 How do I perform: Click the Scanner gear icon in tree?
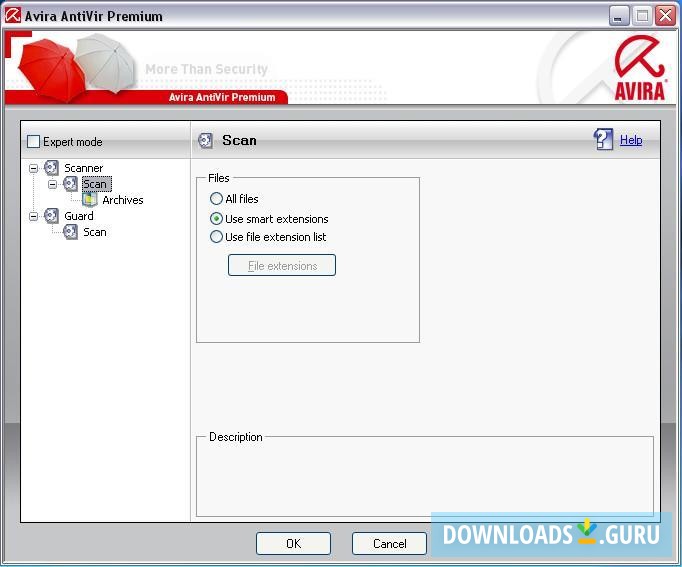tap(51, 168)
